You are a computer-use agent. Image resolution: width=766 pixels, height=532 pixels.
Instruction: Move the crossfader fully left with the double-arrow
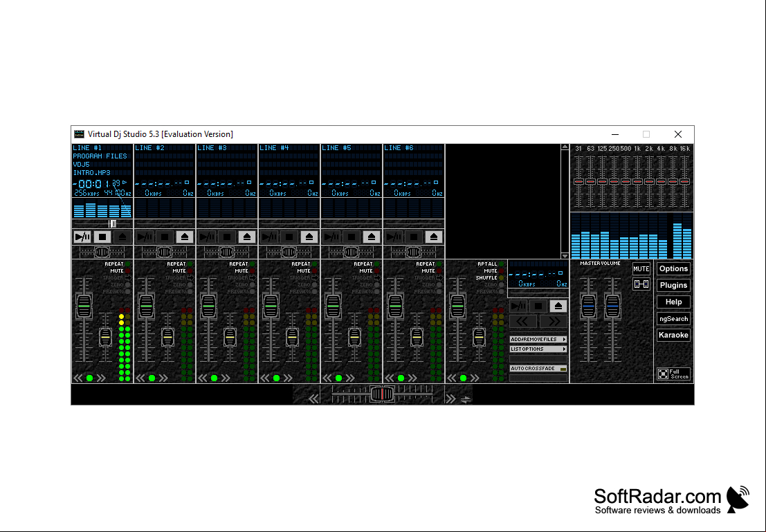coord(314,399)
